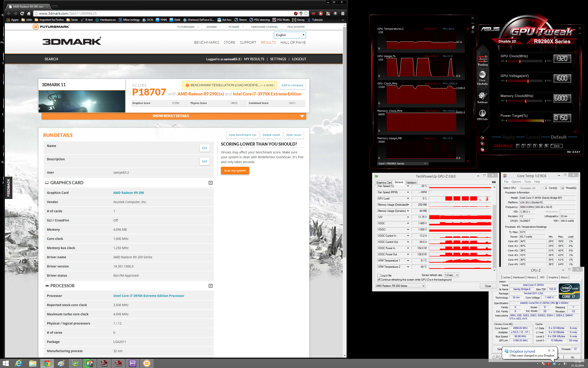Adjust the GPU Voltage slider in GPU Tweak
Viewport: 588px width, 368px height.
[x=528, y=81]
